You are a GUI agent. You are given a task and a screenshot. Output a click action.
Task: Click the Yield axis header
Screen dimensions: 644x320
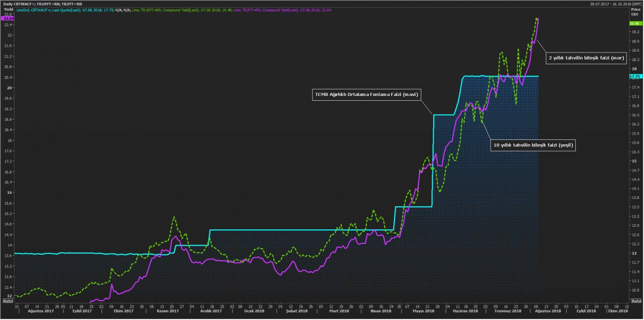pyautogui.click(x=8, y=10)
